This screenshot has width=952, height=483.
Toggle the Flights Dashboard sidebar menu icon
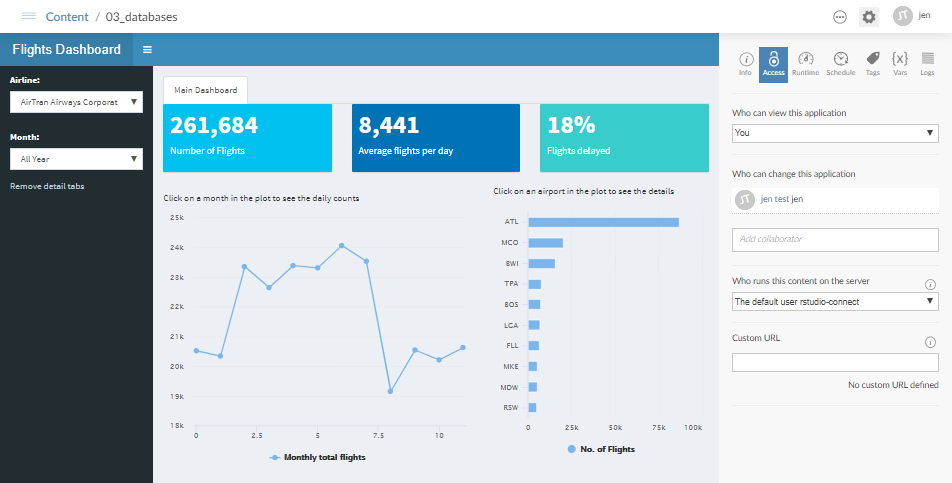point(147,50)
